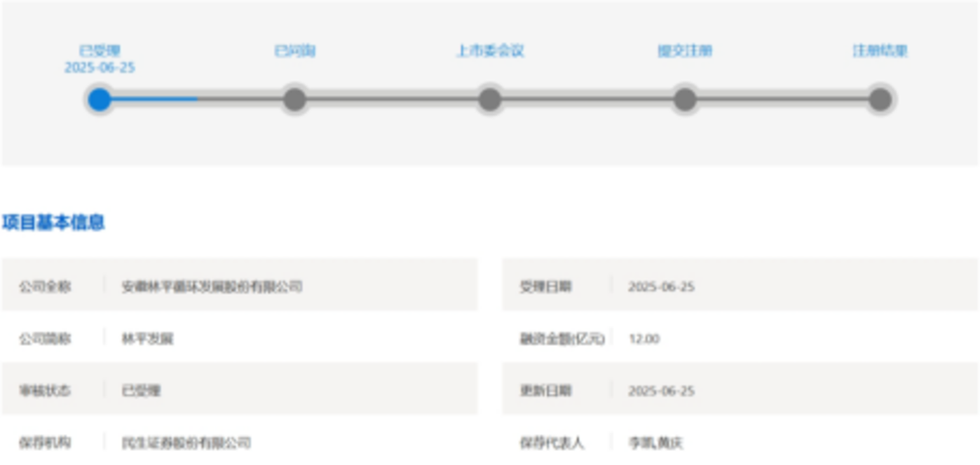
Task: Click the 注册结果 timeline label
Action: pos(880,50)
